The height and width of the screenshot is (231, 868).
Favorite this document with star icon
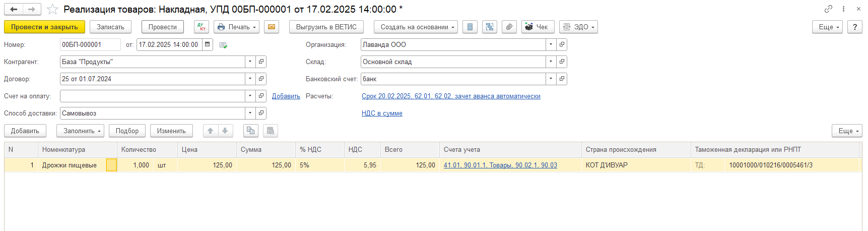52,10
